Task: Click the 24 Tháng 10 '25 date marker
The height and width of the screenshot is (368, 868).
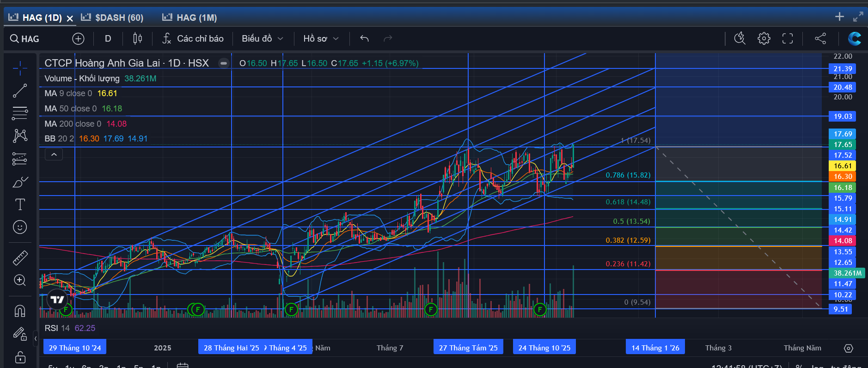Action: coord(544,348)
